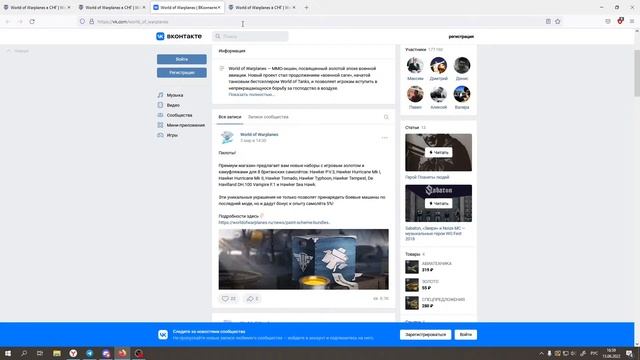Reload the page with the refresh icon
The image size is (640, 360).
coord(32,21)
